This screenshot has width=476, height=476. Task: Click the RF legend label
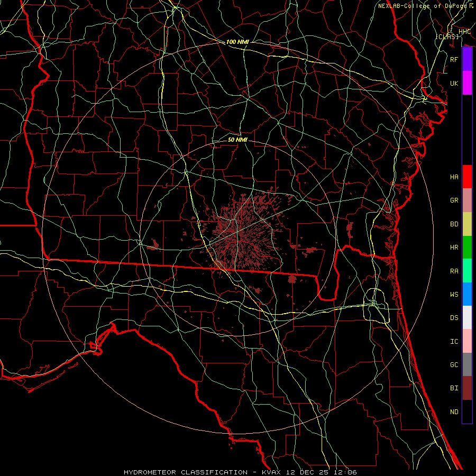(x=454, y=59)
